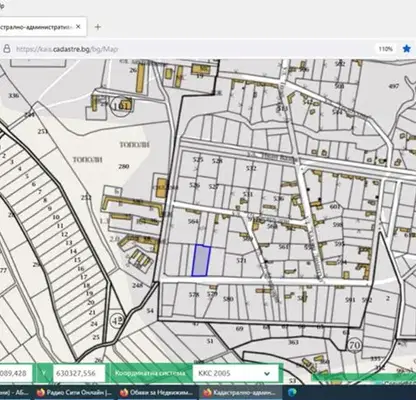Click the padlock site security icon
Screen dimensions: 416x400
pyautogui.click(x=6, y=49)
